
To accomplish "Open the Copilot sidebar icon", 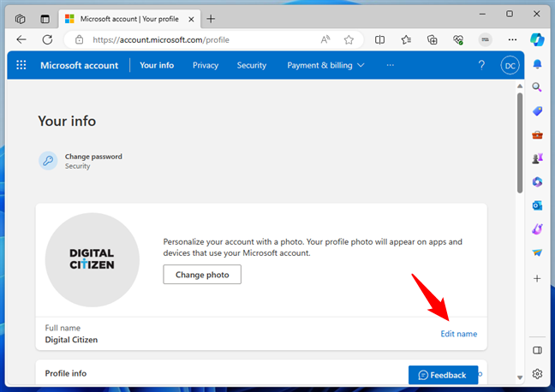I will click(537, 39).
